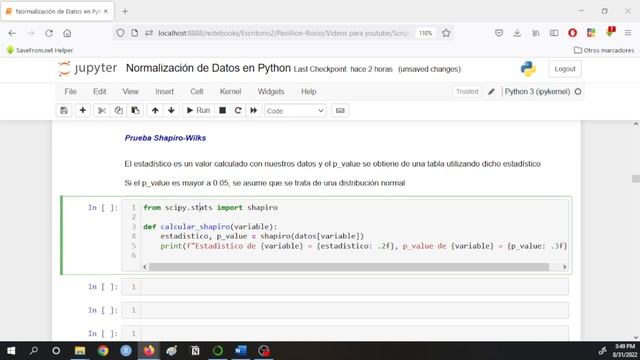
Task: Open the command palette keyboard icon
Action: [x=340, y=111]
